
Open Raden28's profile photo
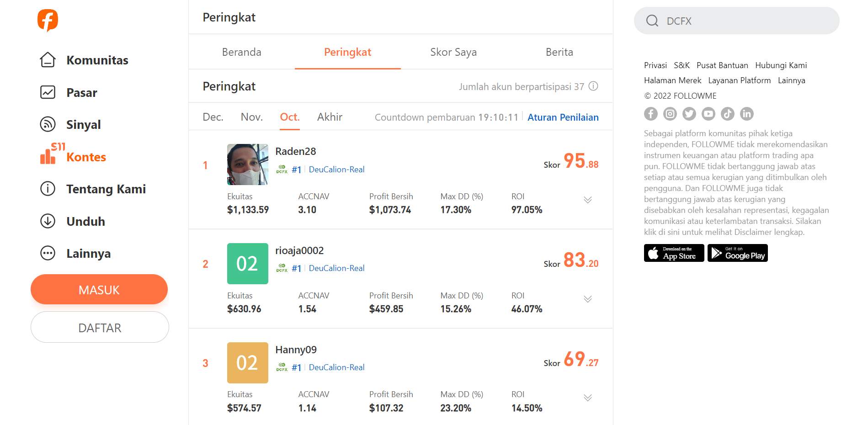tap(247, 165)
